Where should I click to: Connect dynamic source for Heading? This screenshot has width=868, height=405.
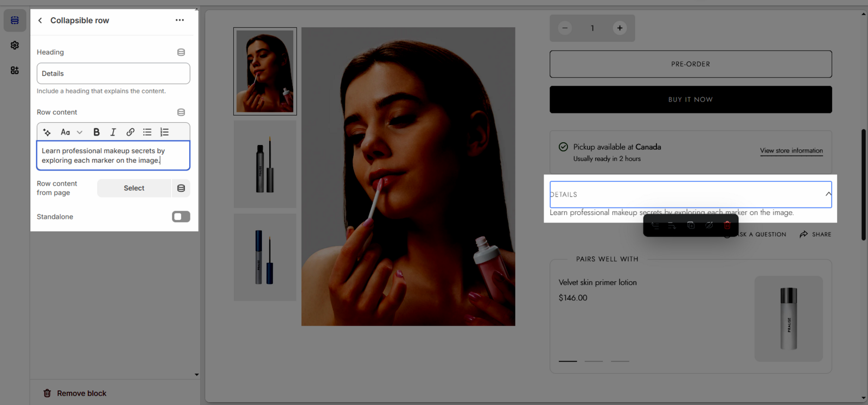(181, 52)
